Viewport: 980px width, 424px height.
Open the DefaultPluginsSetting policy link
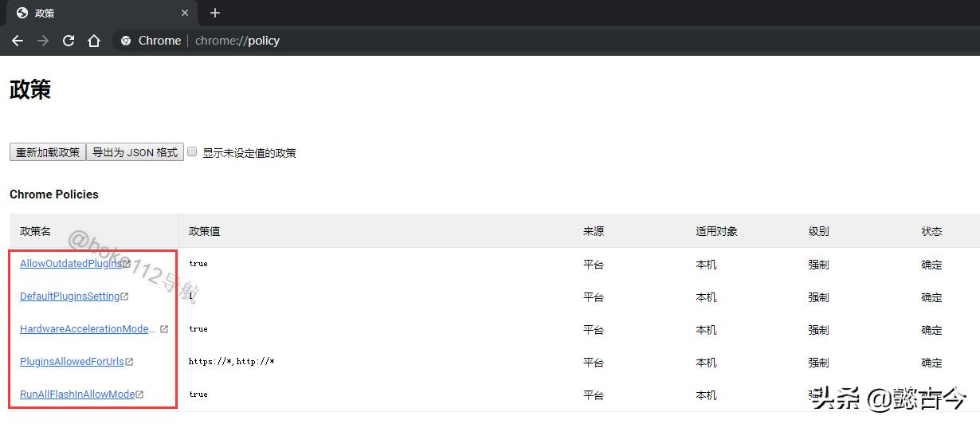point(70,296)
